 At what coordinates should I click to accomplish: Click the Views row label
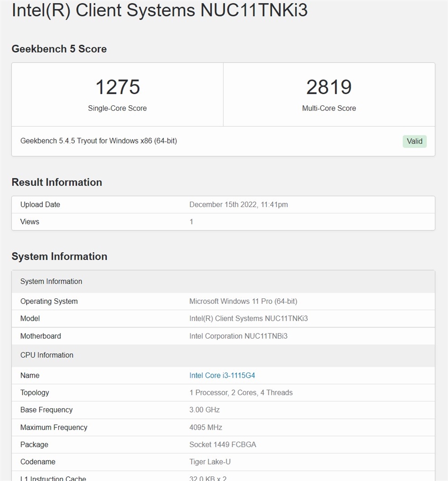tap(30, 222)
